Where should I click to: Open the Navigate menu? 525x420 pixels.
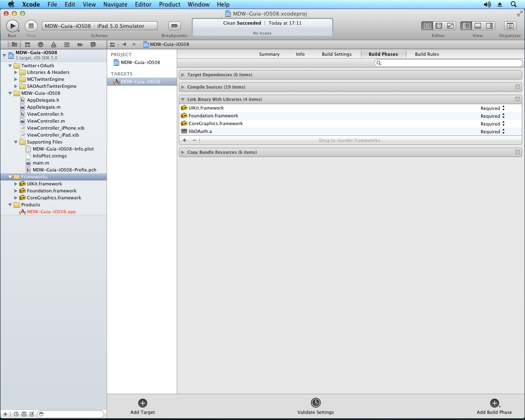point(115,5)
